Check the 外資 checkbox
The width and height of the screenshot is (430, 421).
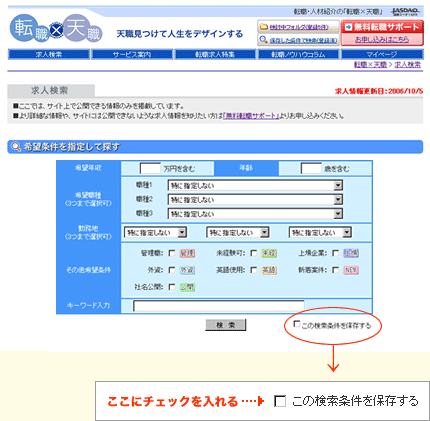click(172, 270)
